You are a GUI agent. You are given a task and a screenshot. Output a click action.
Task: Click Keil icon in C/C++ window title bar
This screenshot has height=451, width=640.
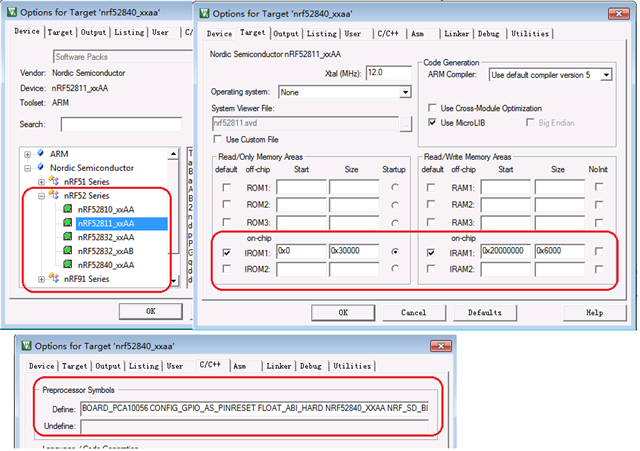[27, 346]
